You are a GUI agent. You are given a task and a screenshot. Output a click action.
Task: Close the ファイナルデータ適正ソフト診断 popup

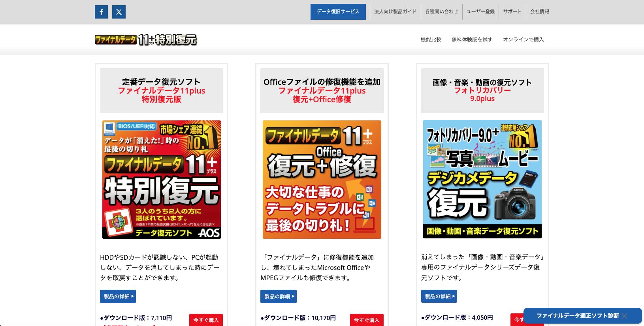click(624, 316)
